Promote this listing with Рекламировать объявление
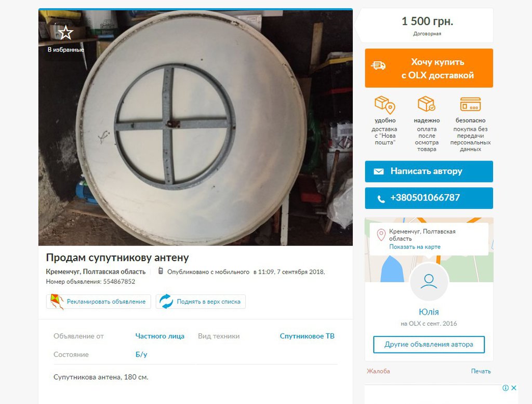Screen dimensions: 532x404 point(98,302)
